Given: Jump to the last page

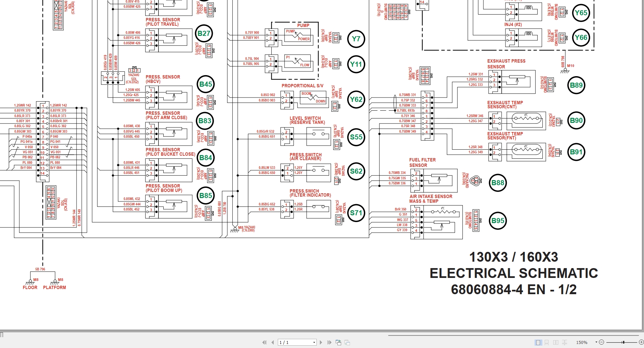Looking at the screenshot, I should 329,342.
